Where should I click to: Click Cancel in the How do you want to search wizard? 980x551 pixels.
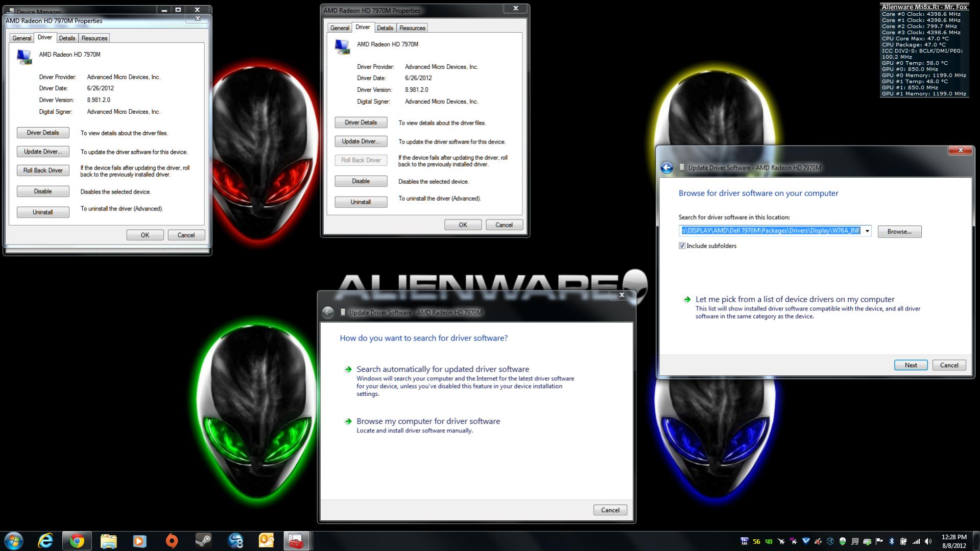point(610,510)
